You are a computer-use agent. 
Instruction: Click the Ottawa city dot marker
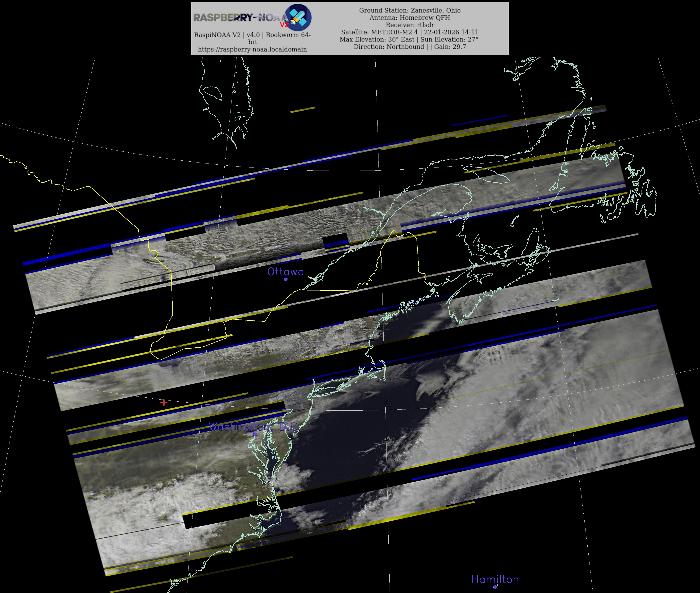coord(286,279)
